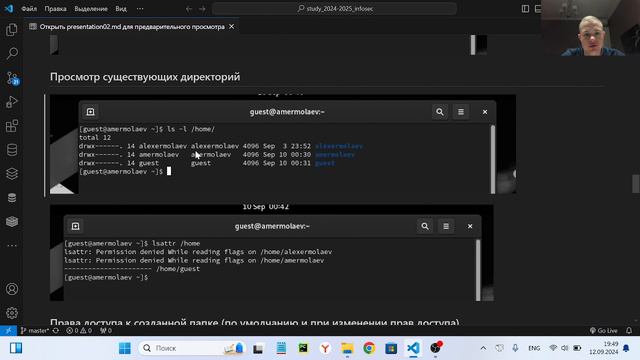Open File Explorer from the taskbar
The image size is (640, 360).
pyautogui.click(x=347, y=348)
